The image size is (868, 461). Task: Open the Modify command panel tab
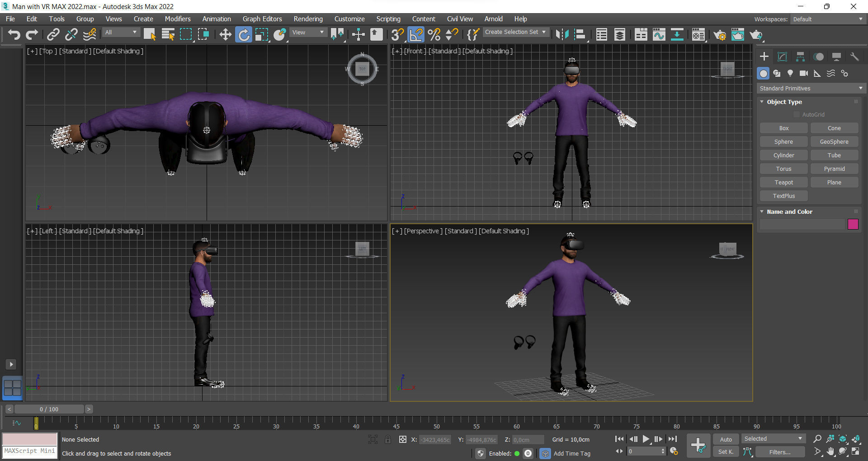tap(782, 56)
